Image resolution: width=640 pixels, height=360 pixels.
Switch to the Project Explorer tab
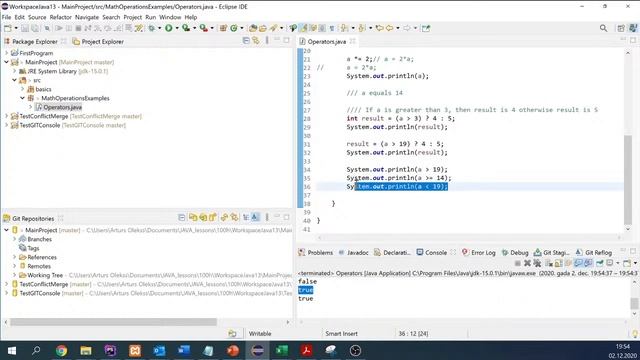coord(98,41)
